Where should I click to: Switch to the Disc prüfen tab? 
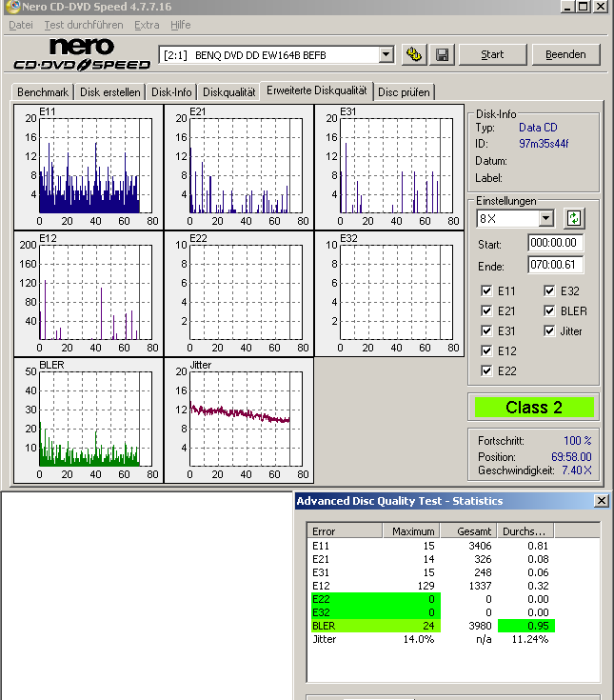[x=405, y=92]
